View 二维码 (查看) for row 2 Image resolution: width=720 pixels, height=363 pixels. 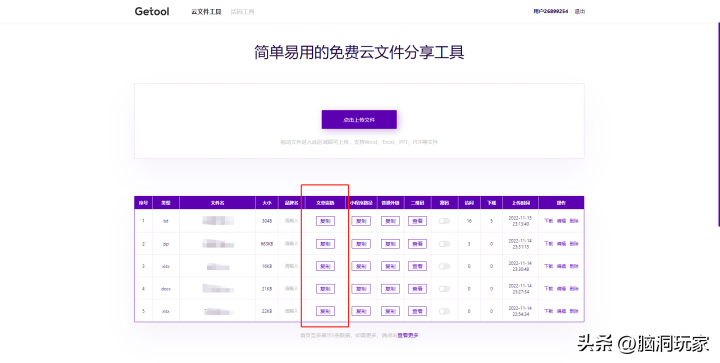point(417,244)
